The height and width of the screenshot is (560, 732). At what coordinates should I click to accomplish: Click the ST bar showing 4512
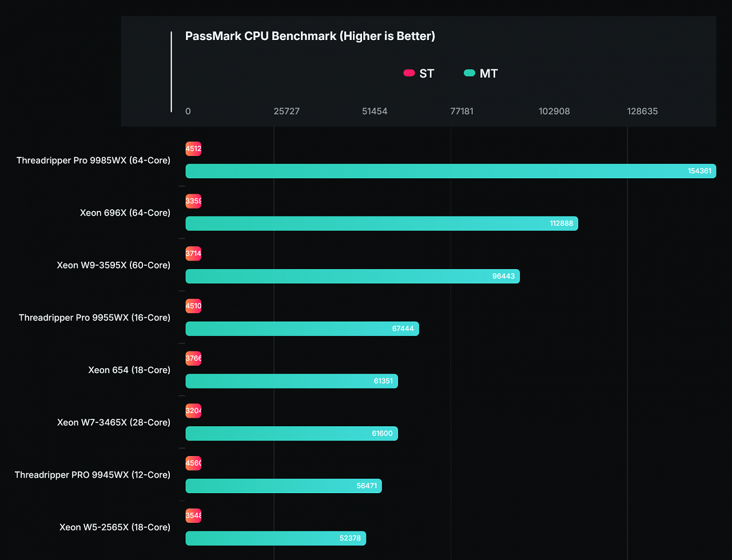[x=193, y=149]
